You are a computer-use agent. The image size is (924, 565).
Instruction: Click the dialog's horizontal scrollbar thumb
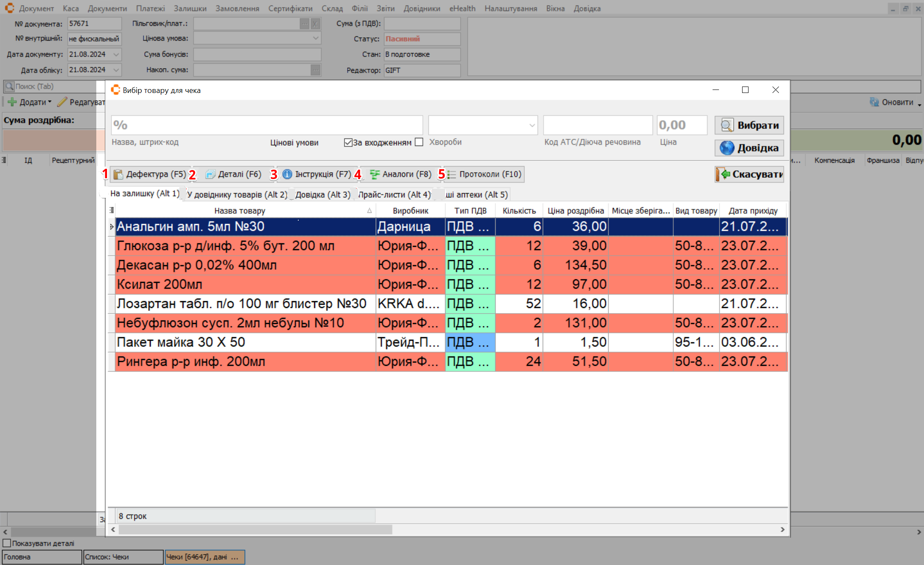coord(255,530)
